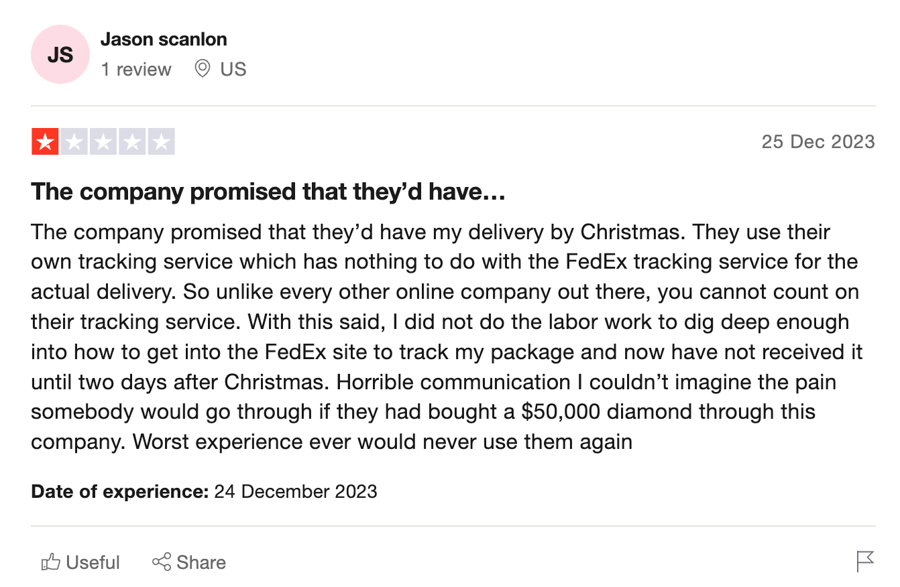Open the review title 'The company promised'

268,192
